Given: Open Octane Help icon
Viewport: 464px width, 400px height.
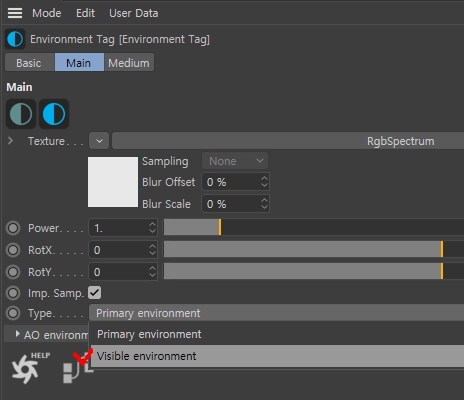Looking at the screenshot, I should click(x=30, y=368).
